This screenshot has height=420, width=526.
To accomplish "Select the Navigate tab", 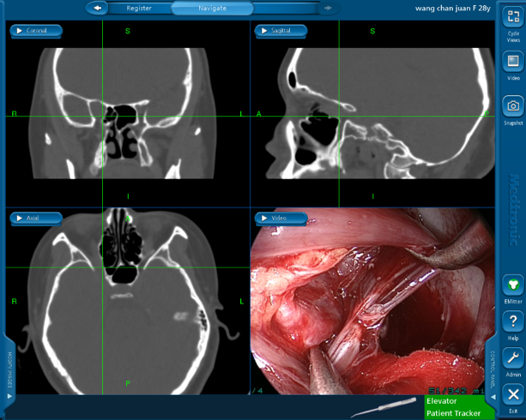I will (213, 8).
